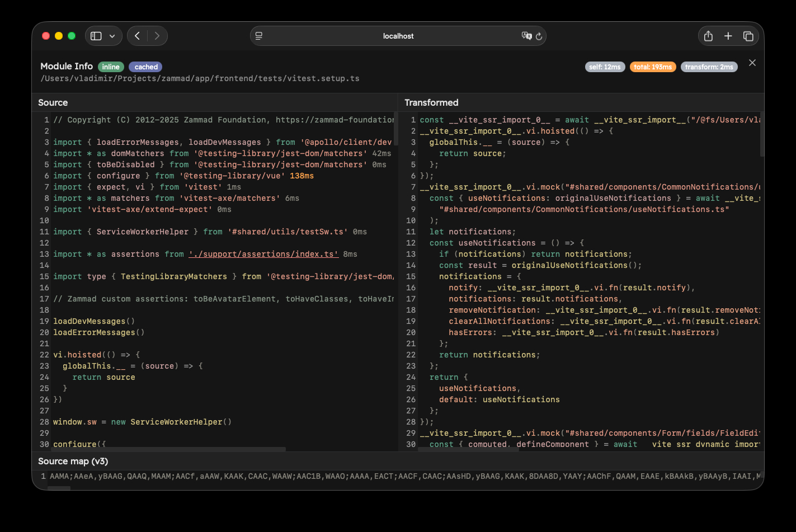Click the forward navigation arrow

click(x=157, y=36)
